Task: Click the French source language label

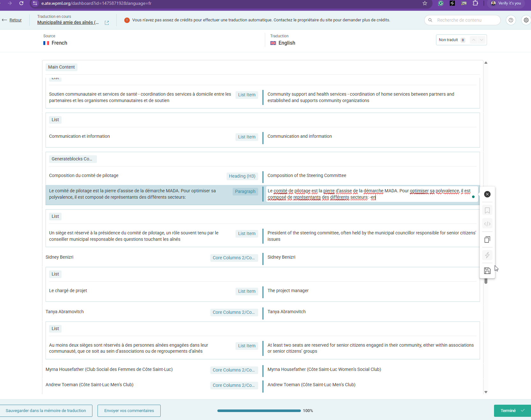Action: 59,43
